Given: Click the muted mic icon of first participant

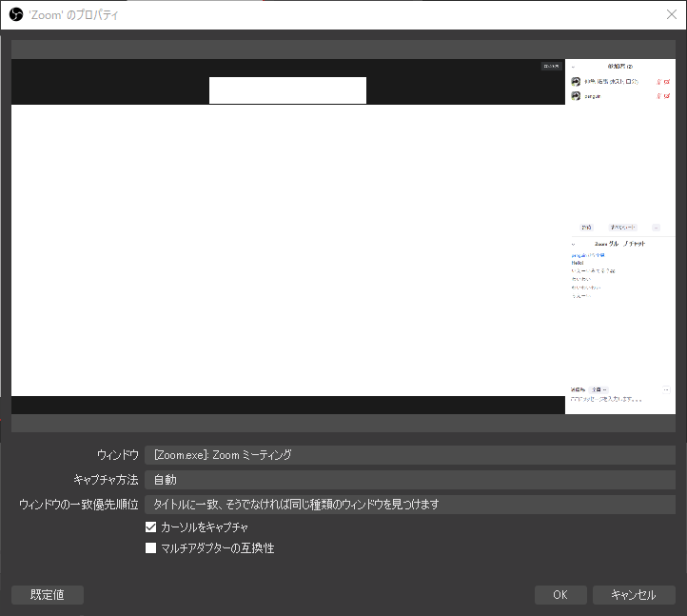Looking at the screenshot, I should point(658,82).
